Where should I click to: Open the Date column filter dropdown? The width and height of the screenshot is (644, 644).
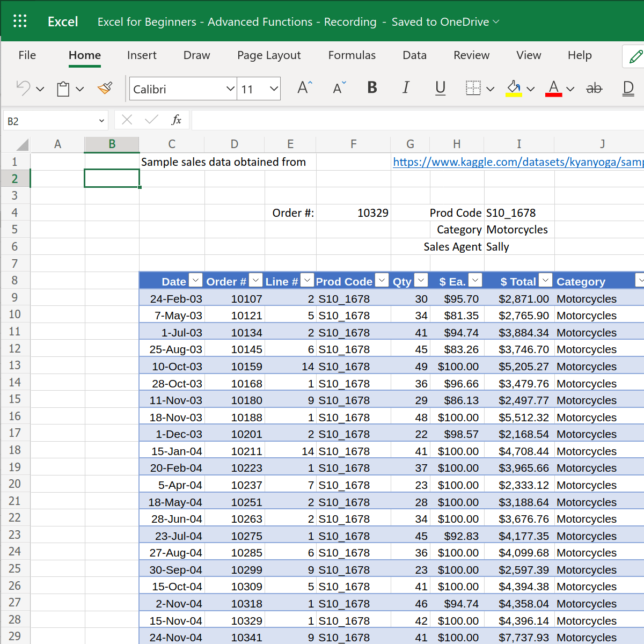pos(196,280)
